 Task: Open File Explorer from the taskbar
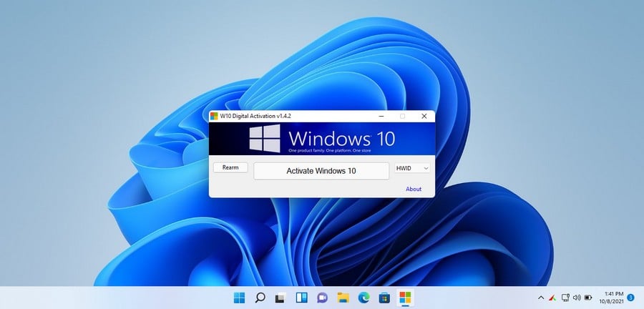(343, 298)
